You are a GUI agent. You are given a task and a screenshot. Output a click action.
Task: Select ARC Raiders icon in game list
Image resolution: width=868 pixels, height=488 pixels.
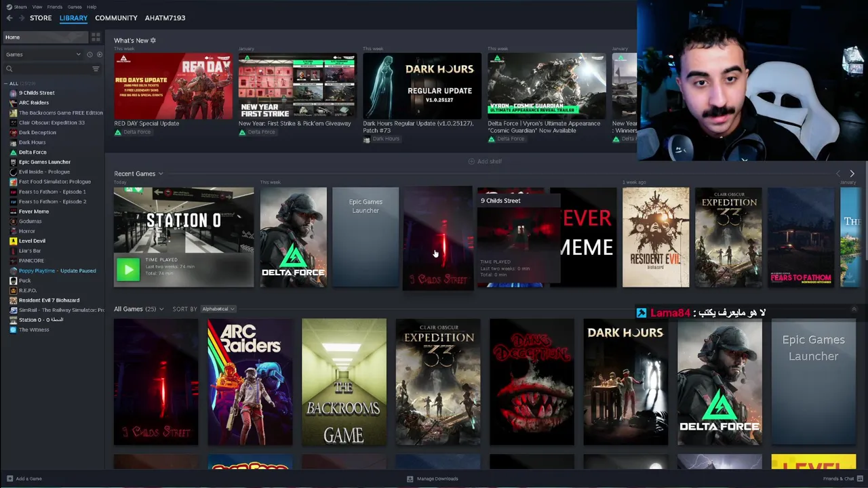[14, 103]
